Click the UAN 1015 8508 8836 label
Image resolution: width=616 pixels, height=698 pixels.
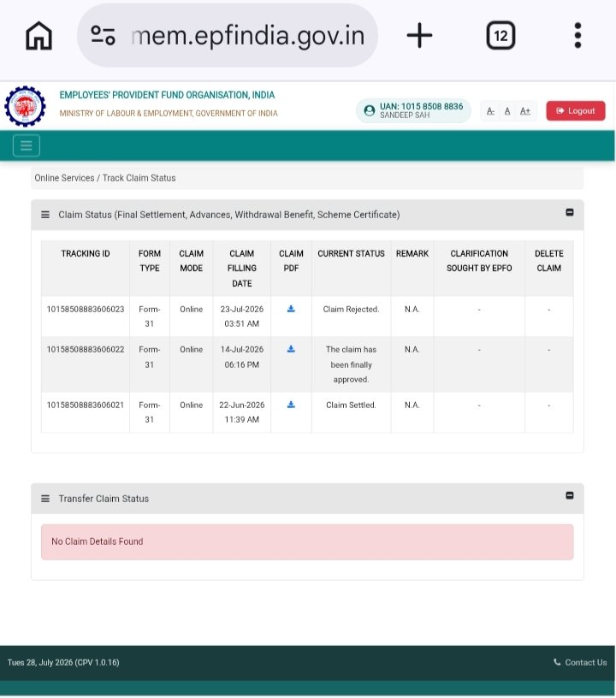click(421, 106)
